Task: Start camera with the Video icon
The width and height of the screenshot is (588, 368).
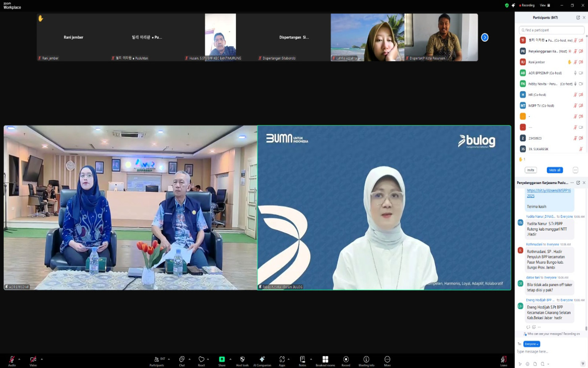Action: pyautogui.click(x=33, y=359)
